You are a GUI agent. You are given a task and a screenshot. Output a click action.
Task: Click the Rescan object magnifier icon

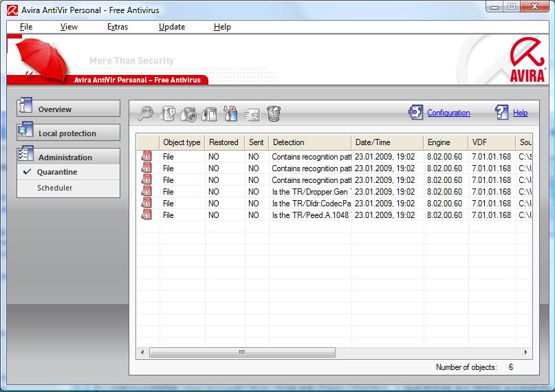coord(146,113)
